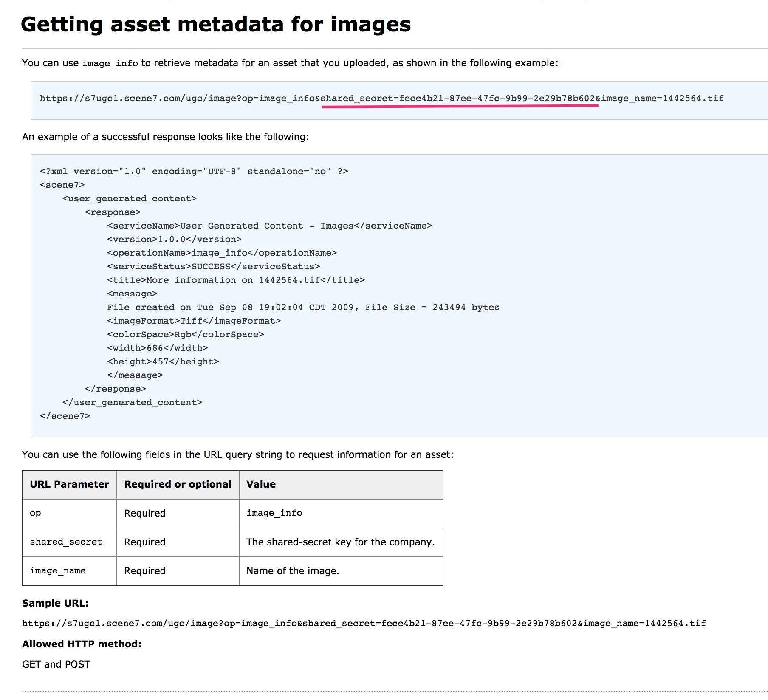
Task: Click the serviceName line 'User Generated Content - Images'
Action: 270,226
